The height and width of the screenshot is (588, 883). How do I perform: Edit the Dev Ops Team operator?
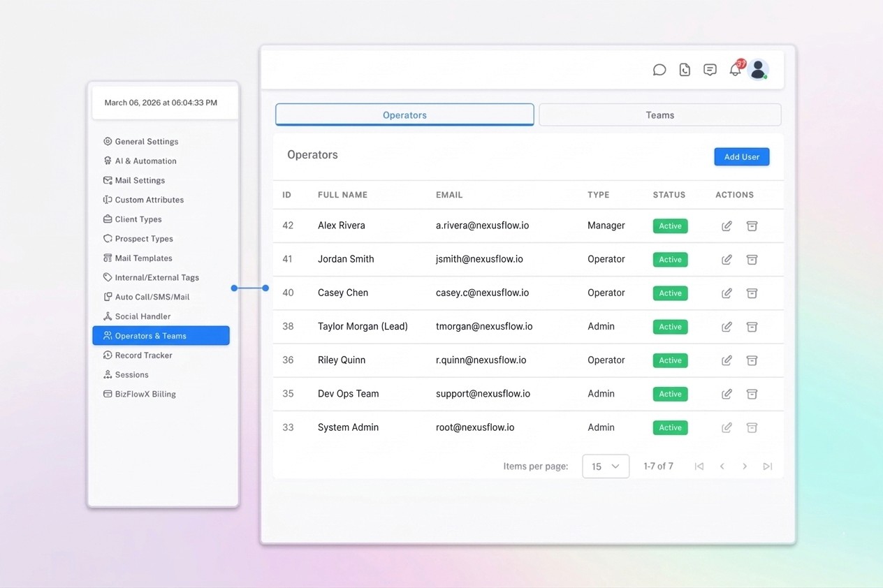(x=727, y=394)
